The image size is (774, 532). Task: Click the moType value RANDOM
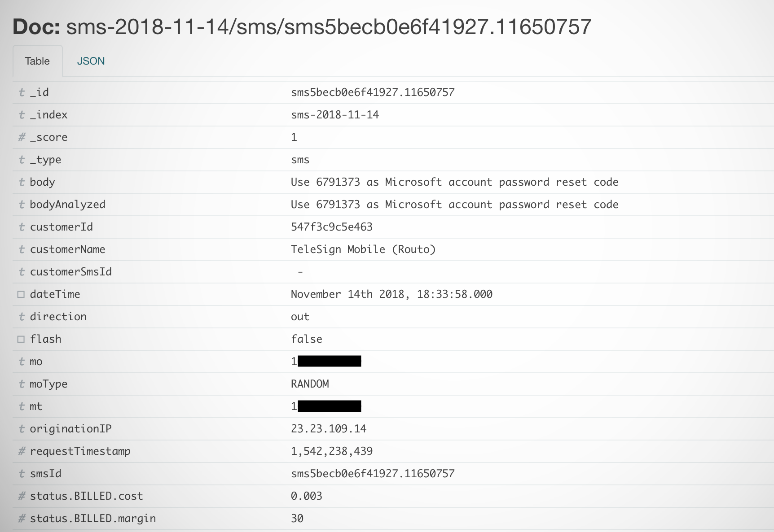(310, 384)
